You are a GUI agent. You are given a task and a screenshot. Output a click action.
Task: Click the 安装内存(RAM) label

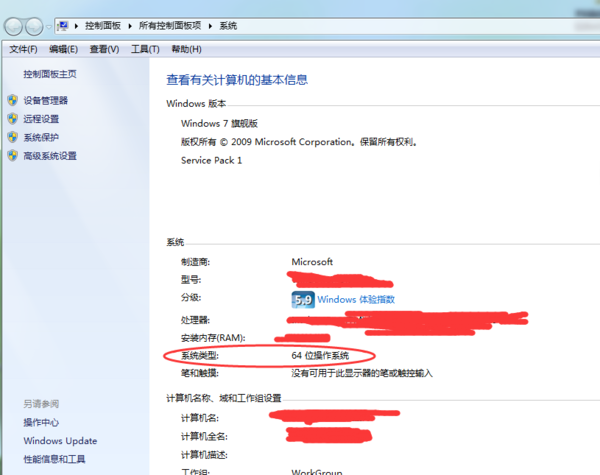click(x=213, y=338)
